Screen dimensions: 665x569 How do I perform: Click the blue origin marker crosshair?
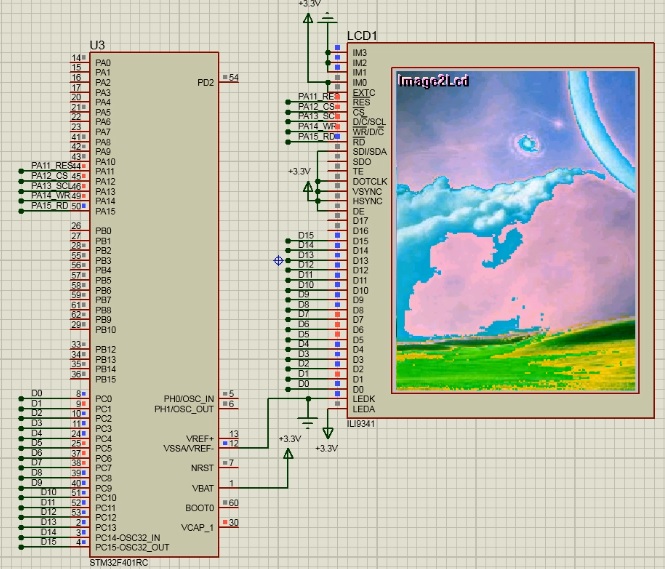[x=277, y=261]
